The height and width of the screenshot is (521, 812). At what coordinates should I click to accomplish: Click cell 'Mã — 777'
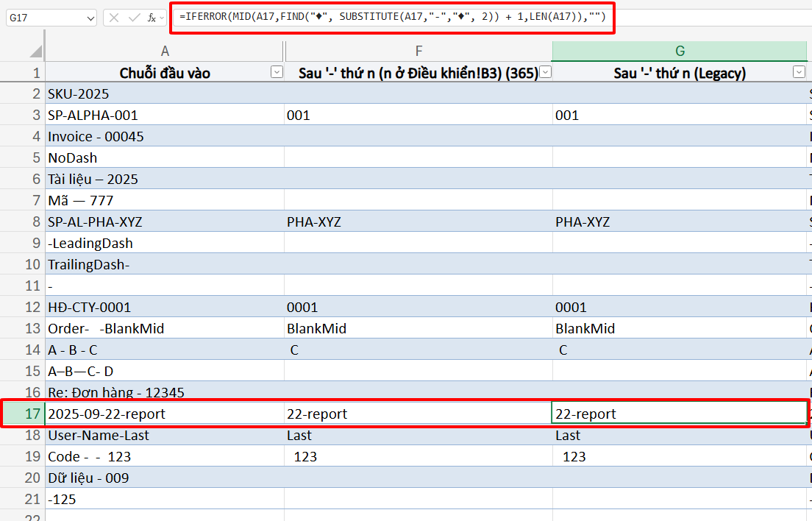tap(165, 200)
